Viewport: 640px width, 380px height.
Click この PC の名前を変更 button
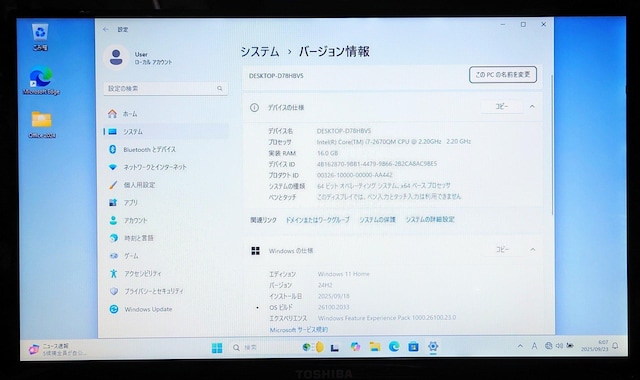pyautogui.click(x=502, y=75)
